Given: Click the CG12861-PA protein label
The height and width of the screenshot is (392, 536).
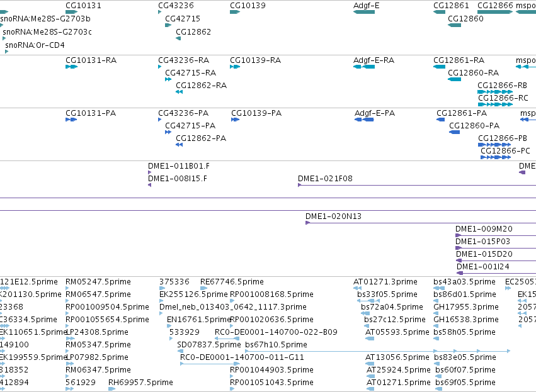Looking at the screenshot, I should tap(462, 113).
